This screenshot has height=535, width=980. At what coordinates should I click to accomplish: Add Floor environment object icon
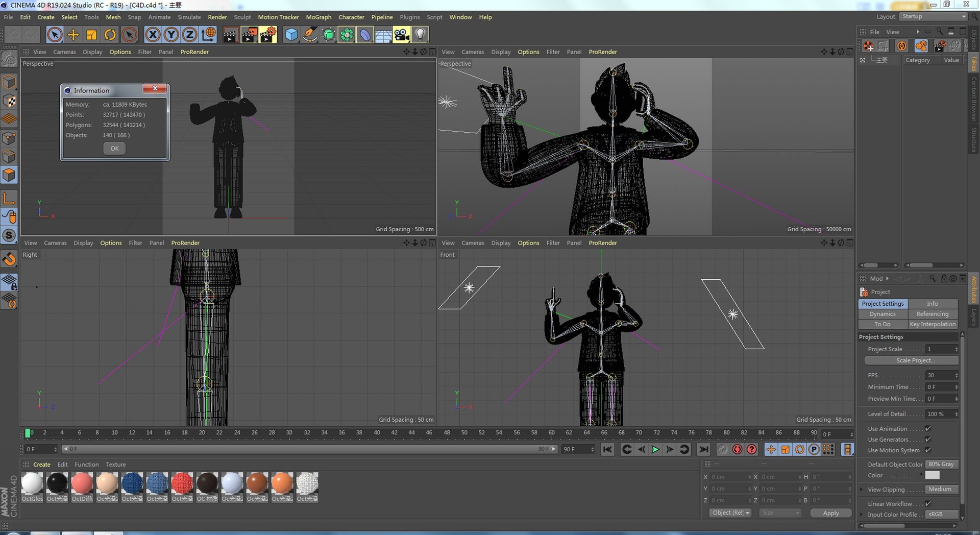click(x=383, y=35)
